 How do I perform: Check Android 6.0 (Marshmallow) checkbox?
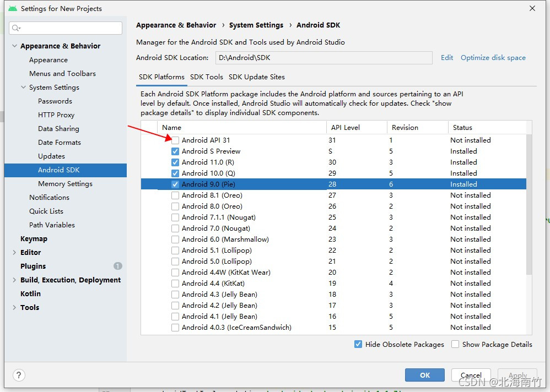(175, 239)
